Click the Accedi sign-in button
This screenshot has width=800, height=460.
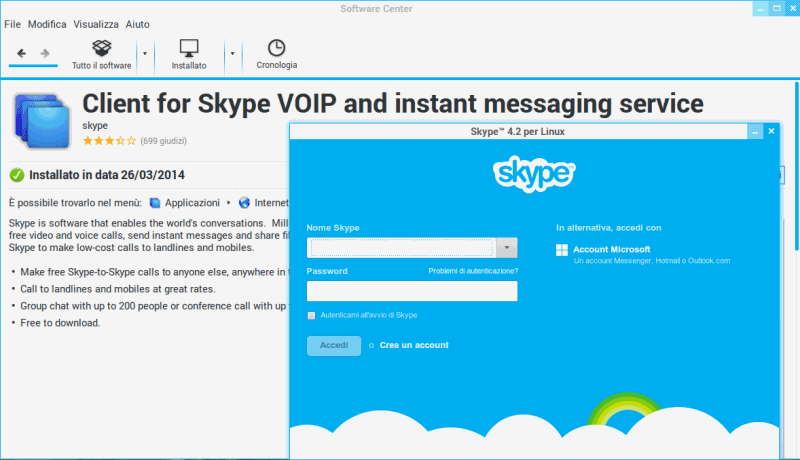pyautogui.click(x=334, y=346)
